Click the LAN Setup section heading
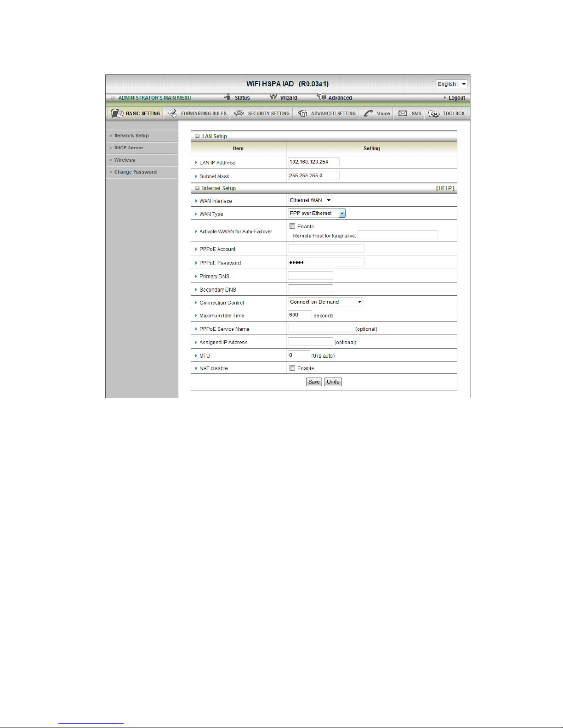Viewport: 563px width, 728px height. point(215,136)
